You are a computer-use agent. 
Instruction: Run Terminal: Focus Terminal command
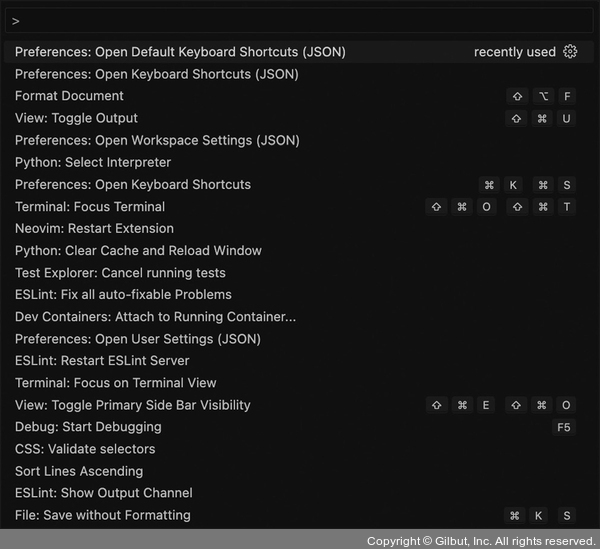[x=90, y=207]
